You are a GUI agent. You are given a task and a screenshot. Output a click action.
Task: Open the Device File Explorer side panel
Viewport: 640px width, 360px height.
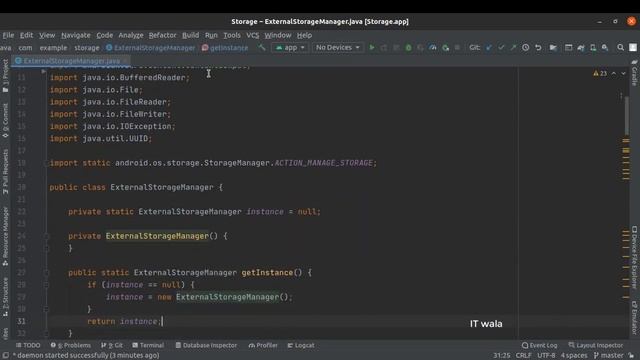tap(634, 257)
